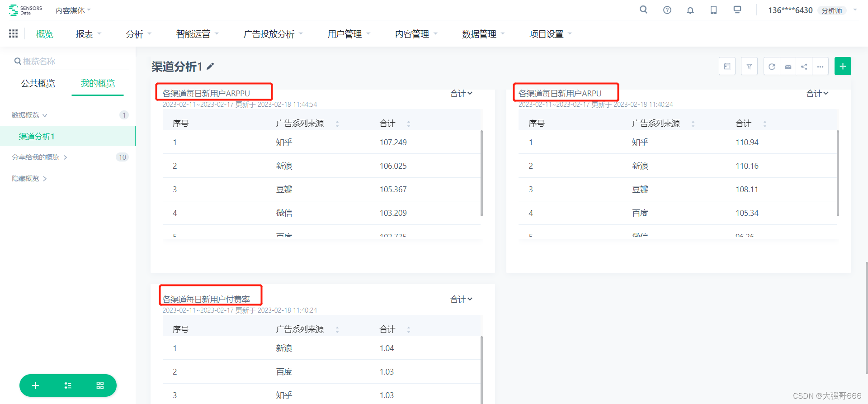Click value 110.16 in ARPU table
Viewport: 868px width, 404px height.
747,166
